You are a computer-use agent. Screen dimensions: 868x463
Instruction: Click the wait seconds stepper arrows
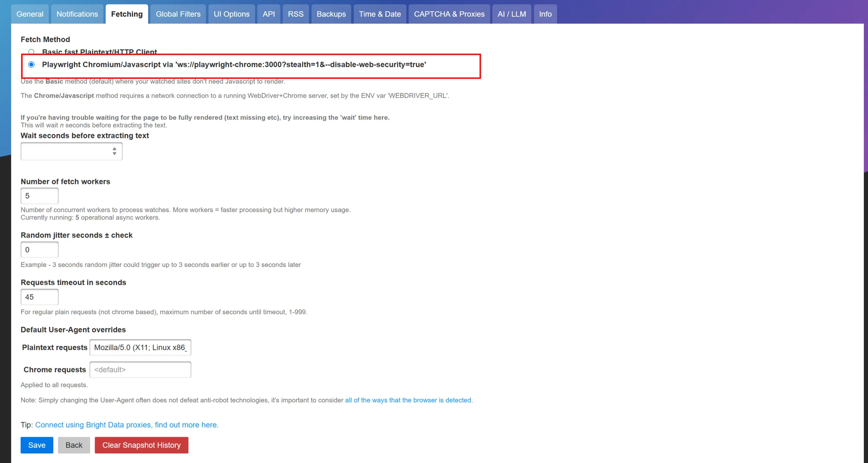point(114,151)
